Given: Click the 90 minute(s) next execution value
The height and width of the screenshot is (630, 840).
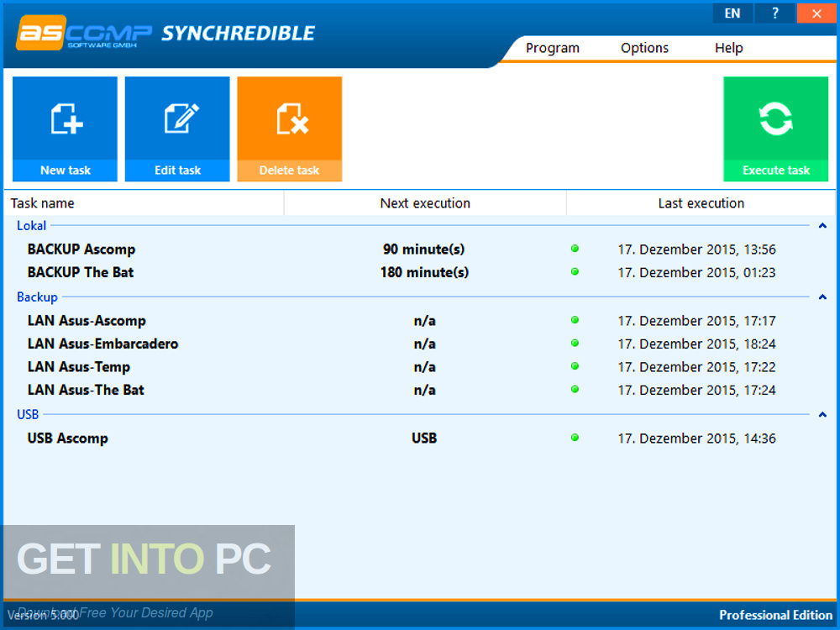Looking at the screenshot, I should click(x=423, y=249).
